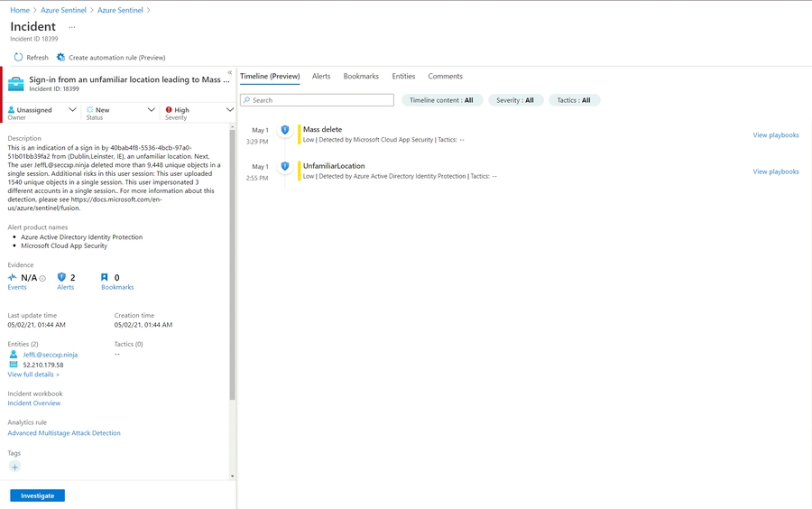Screen dimensions: 812x509
Task: Click the user entity icon for JeffL
Action: (x=14, y=355)
